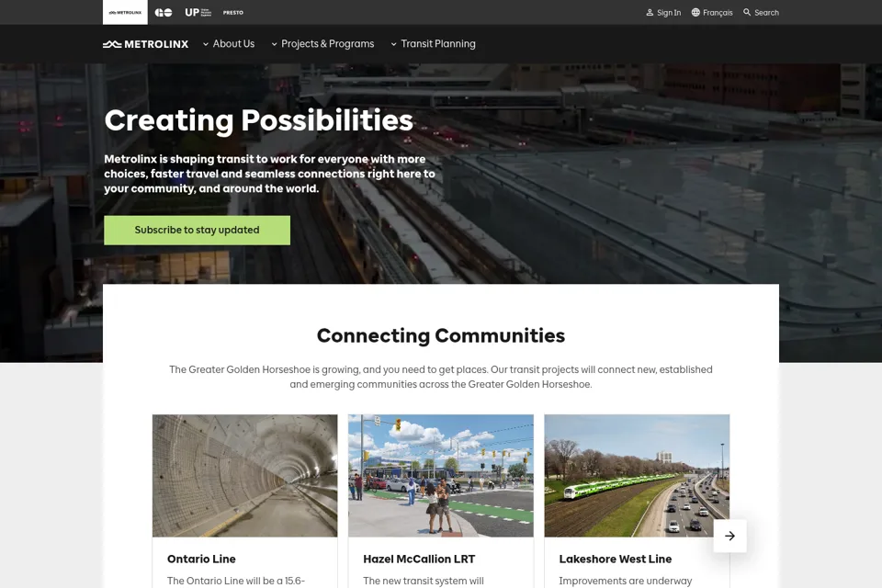The image size is (882, 588).
Task: Open the Hazel McCallion LRT title
Action: pos(419,559)
